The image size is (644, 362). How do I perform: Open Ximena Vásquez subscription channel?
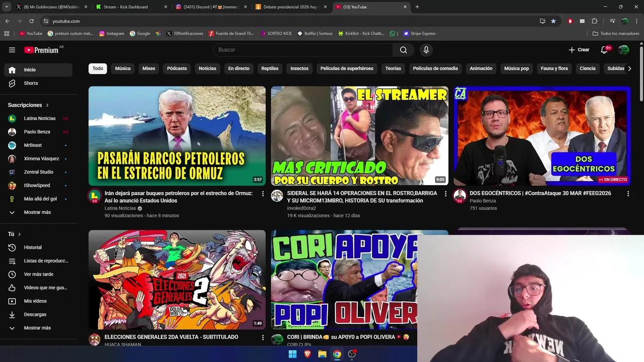click(x=38, y=158)
